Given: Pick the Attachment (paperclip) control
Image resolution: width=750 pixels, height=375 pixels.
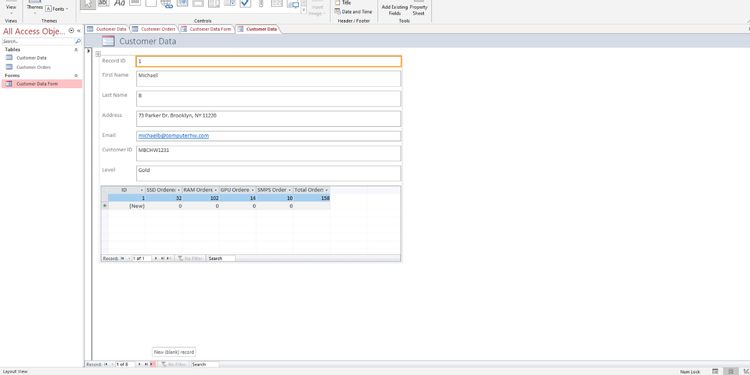Looking at the screenshot, I should click(x=261, y=4).
